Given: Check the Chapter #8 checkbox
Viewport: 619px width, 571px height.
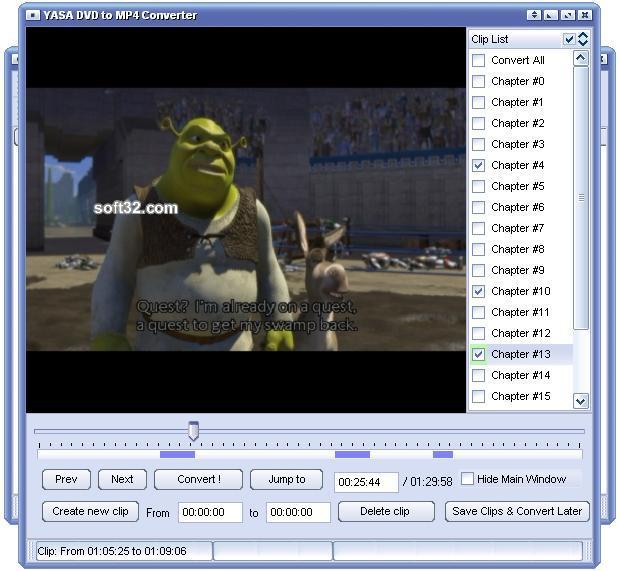Looking at the screenshot, I should click(478, 249).
